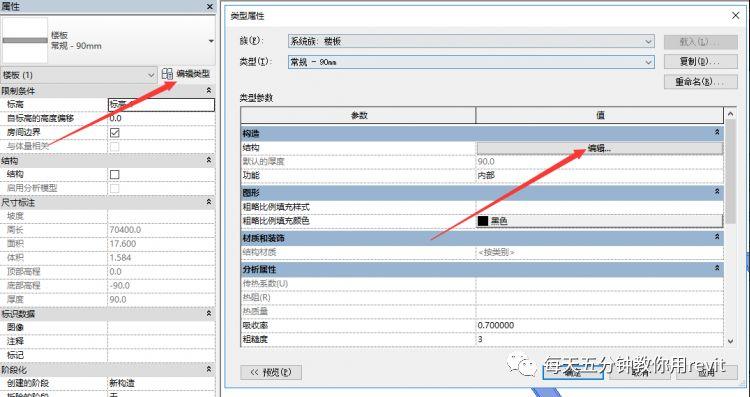Click the 值 column header
Image resolution: width=750 pixels, height=397 pixels.
pos(600,115)
